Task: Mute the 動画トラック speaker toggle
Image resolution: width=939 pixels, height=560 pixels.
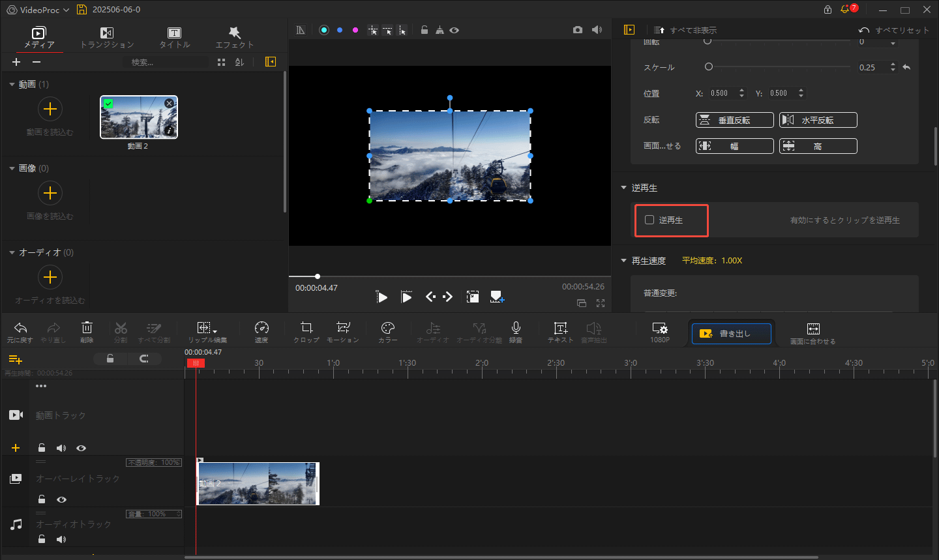Action: 61,448
